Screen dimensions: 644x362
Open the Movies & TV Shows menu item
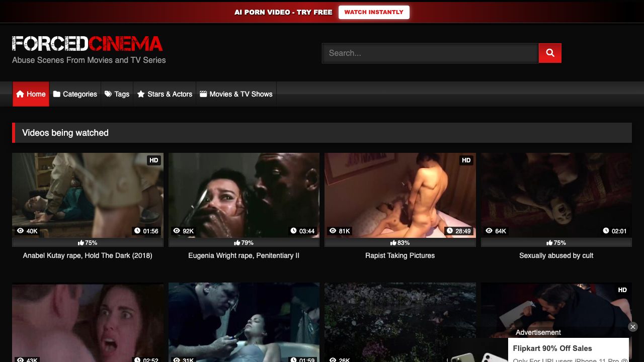[x=236, y=94]
